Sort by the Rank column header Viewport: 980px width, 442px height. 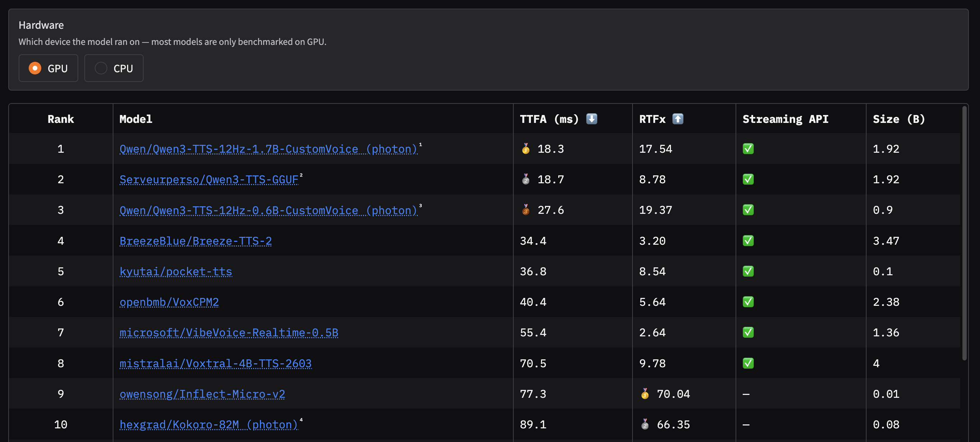click(61, 119)
